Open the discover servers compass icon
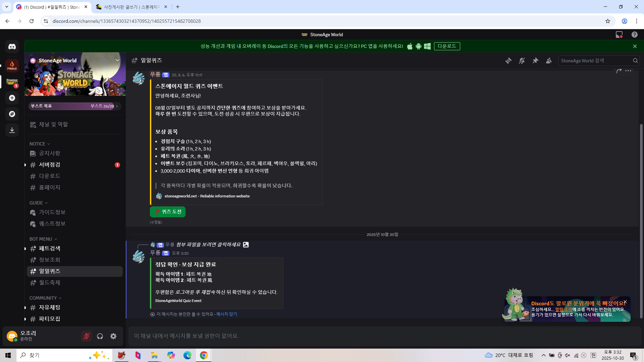The image size is (644, 362). tap(12, 114)
